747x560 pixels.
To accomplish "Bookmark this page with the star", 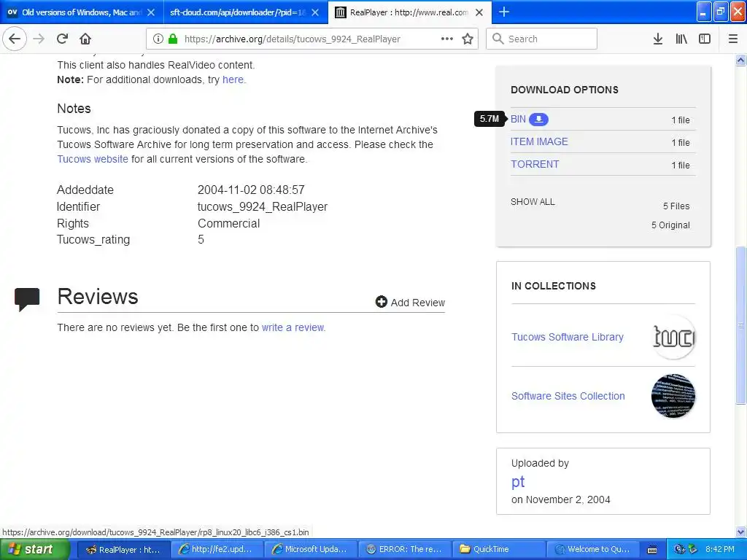I will pyautogui.click(x=468, y=39).
